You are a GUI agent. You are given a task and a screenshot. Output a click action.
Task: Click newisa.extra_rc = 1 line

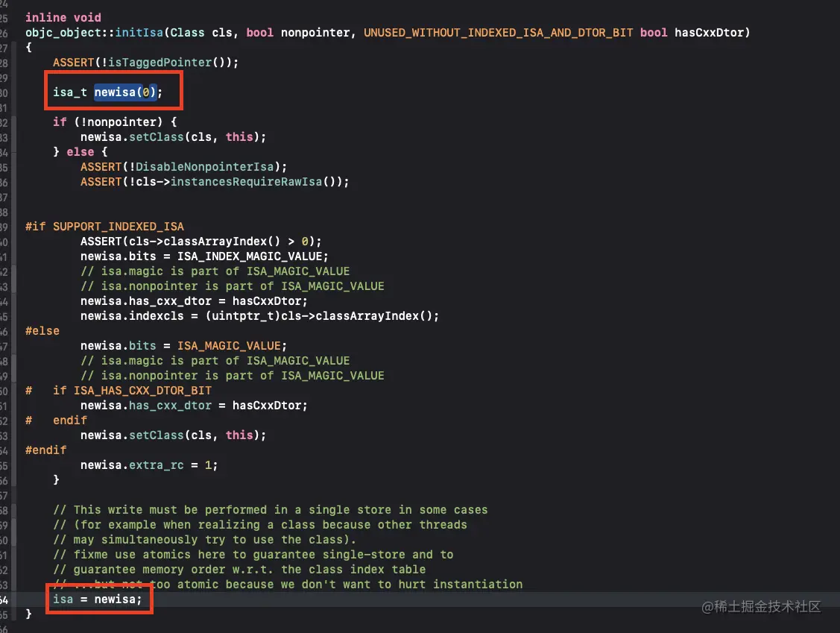149,465
